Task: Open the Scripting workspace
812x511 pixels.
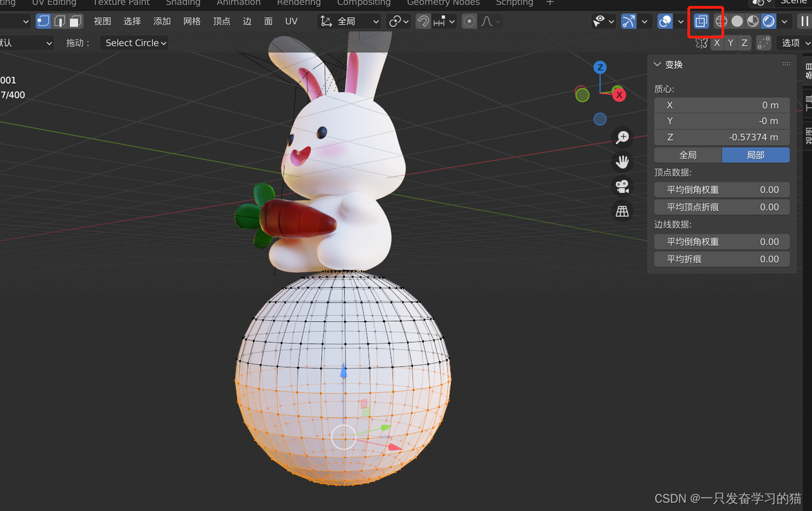Action: tap(514, 3)
